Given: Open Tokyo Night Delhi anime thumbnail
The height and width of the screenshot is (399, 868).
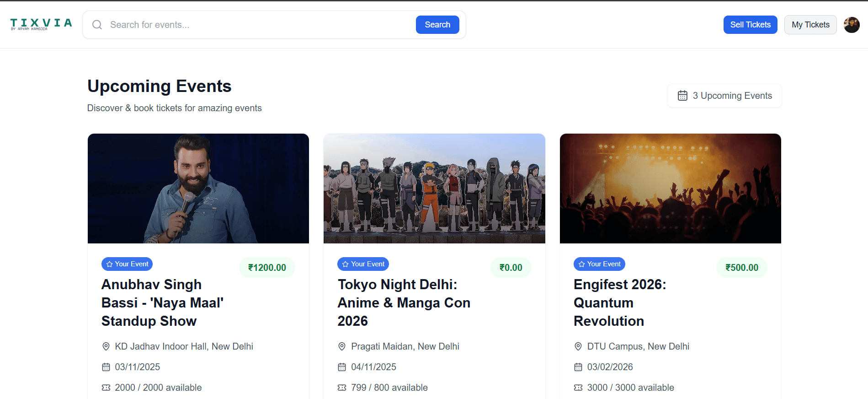Looking at the screenshot, I should point(434,189).
